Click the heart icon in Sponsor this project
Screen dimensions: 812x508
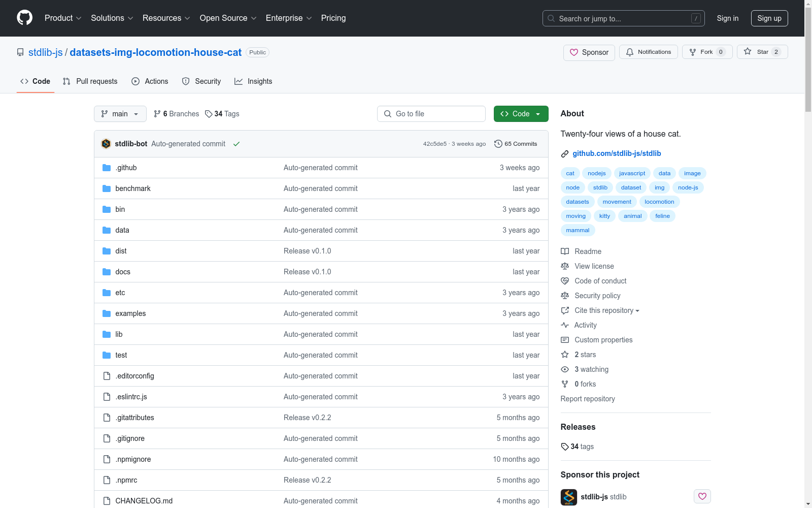pos(702,496)
